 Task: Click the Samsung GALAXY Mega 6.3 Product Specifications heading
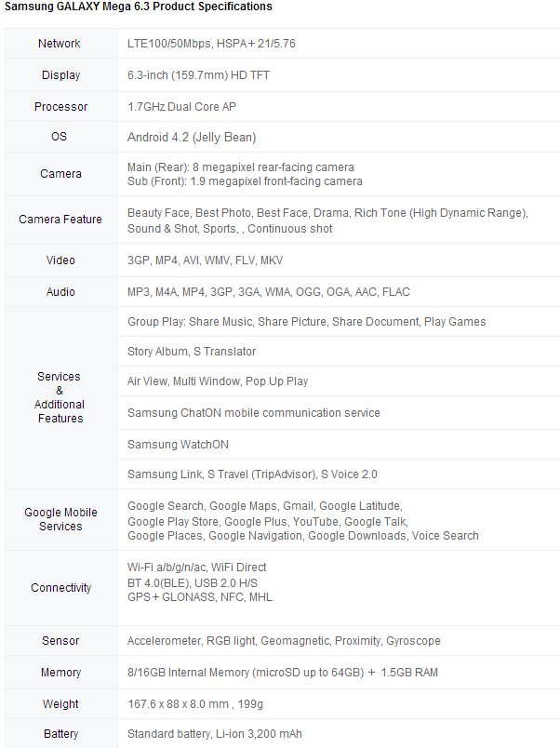pos(139,7)
